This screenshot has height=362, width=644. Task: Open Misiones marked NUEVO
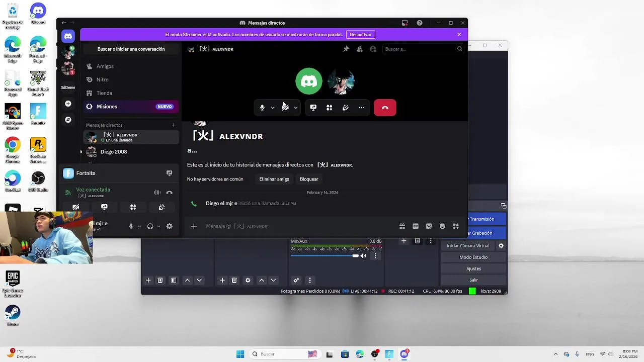coord(131,107)
